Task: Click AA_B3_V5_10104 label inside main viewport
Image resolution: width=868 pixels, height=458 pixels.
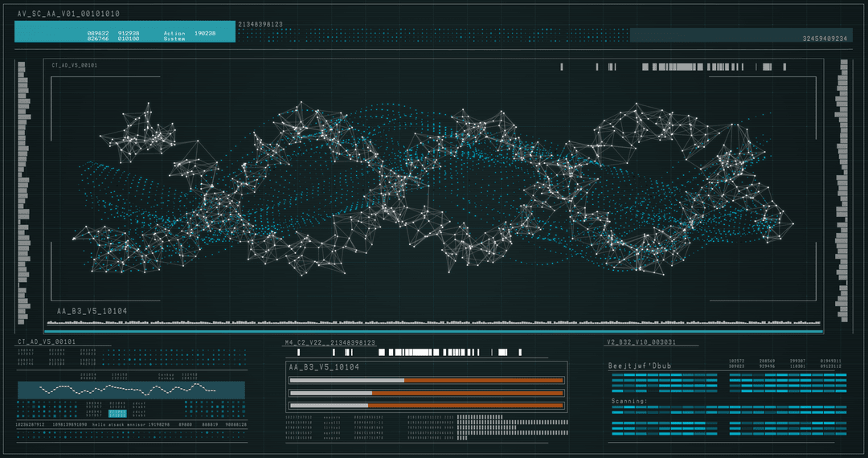Action: 92,312
